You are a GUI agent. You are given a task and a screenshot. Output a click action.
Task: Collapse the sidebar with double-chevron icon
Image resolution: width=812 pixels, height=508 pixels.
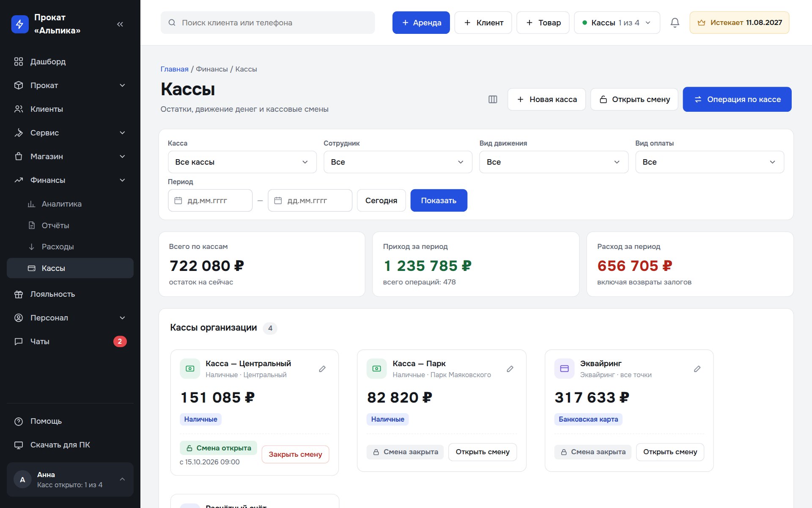point(120,24)
